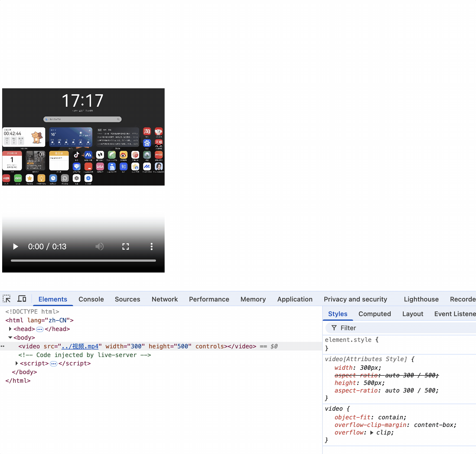This screenshot has height=454, width=476.
Task: Switch to the Performance tab
Action: tap(209, 299)
